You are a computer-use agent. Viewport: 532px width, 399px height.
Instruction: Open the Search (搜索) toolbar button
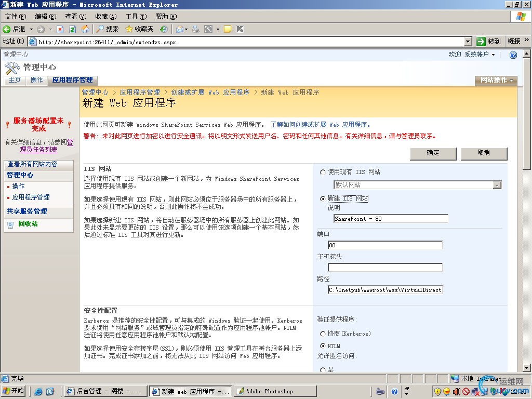(107, 29)
